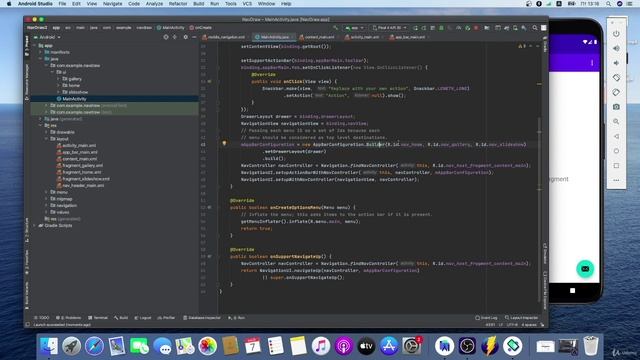Expand the menu resource folder

pos(47,192)
